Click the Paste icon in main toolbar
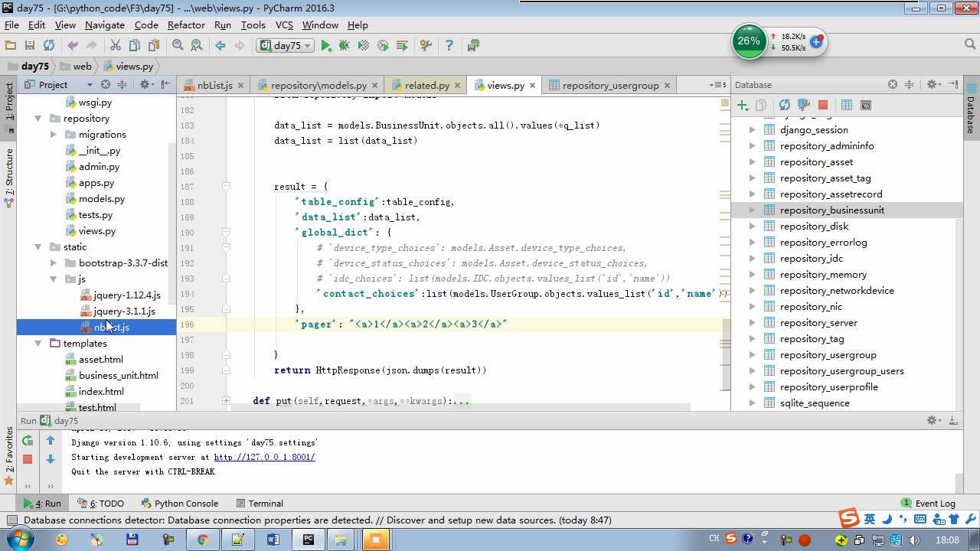Image resolution: width=980 pixels, height=551 pixels. (x=153, y=46)
